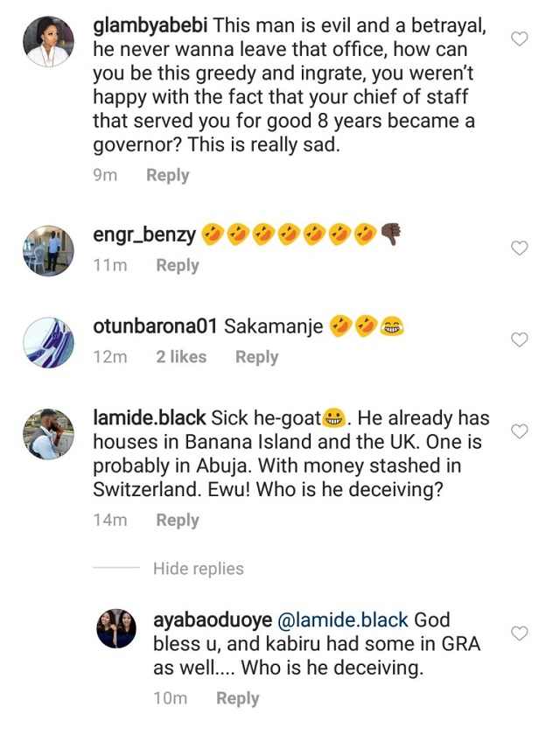View the 2 likes on otunbarona01's comment

click(181, 356)
